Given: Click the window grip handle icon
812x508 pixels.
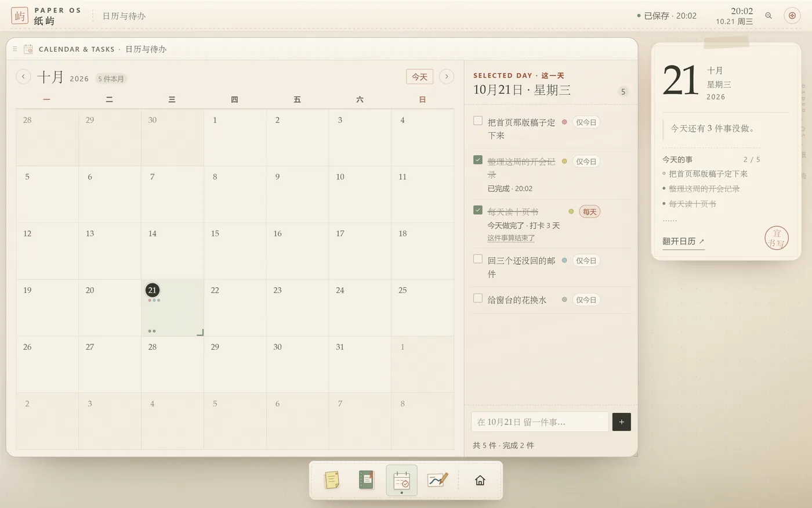Looking at the screenshot, I should tap(14, 49).
